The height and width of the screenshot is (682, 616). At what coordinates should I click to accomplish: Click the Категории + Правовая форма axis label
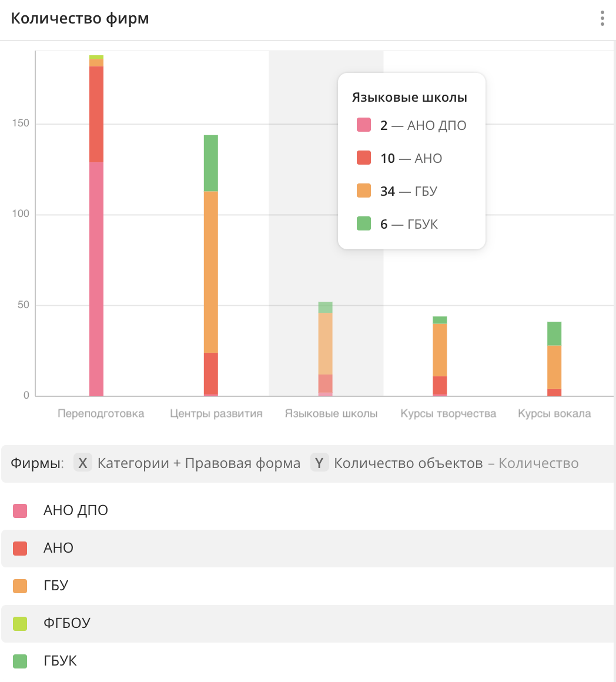pos(199,463)
